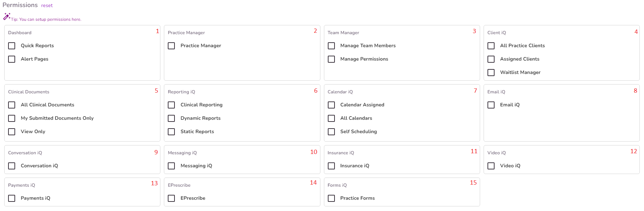Check Clinical Reporting in Reporting iQ

(171, 105)
